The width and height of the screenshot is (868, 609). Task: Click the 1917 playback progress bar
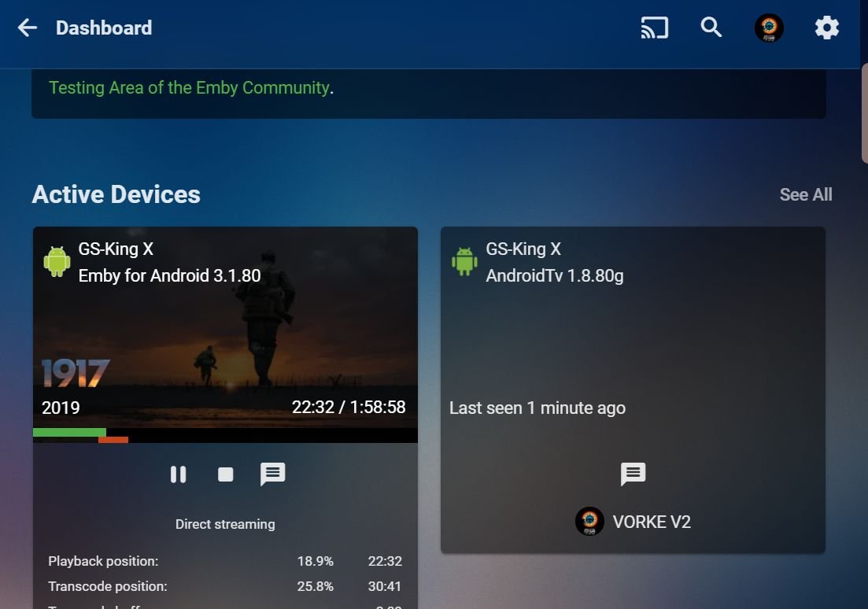pos(225,435)
